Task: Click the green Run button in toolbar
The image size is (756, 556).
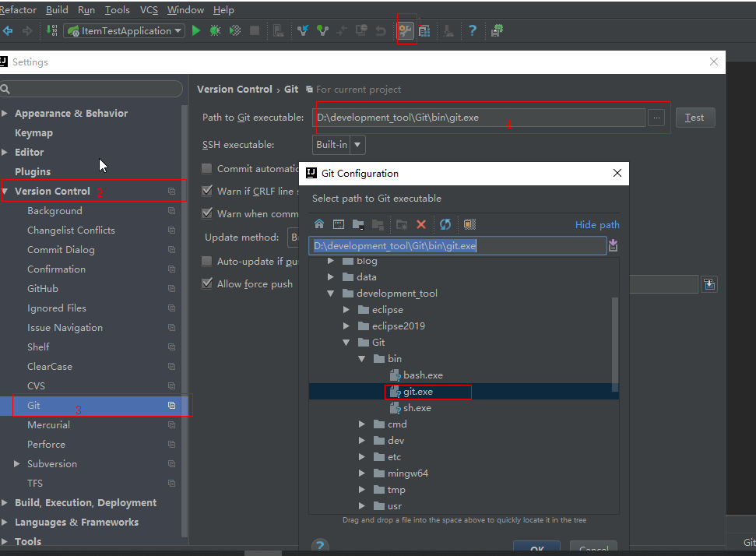Action: coord(196,31)
